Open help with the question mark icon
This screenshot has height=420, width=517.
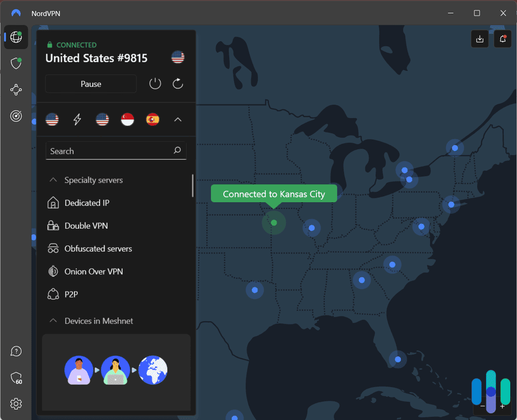coord(16,351)
